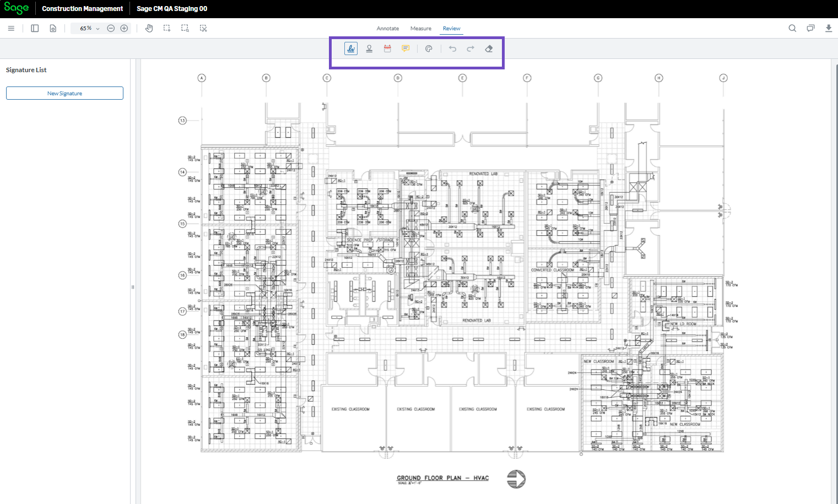The image size is (838, 504).
Task: Click the zoom out minus button
Action: coord(111,28)
